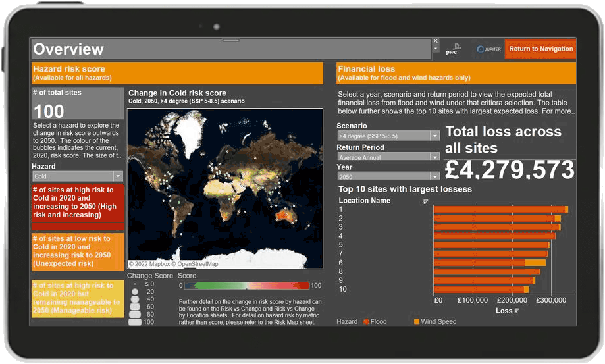This screenshot has height=364, width=605.
Task: Click the largest Change Score bubble labeled 100
Action: point(135,322)
